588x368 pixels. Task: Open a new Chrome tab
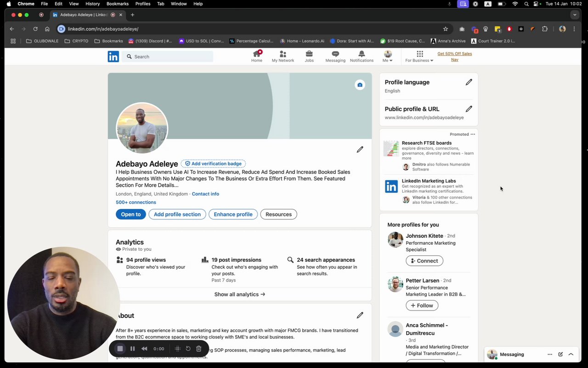click(132, 15)
